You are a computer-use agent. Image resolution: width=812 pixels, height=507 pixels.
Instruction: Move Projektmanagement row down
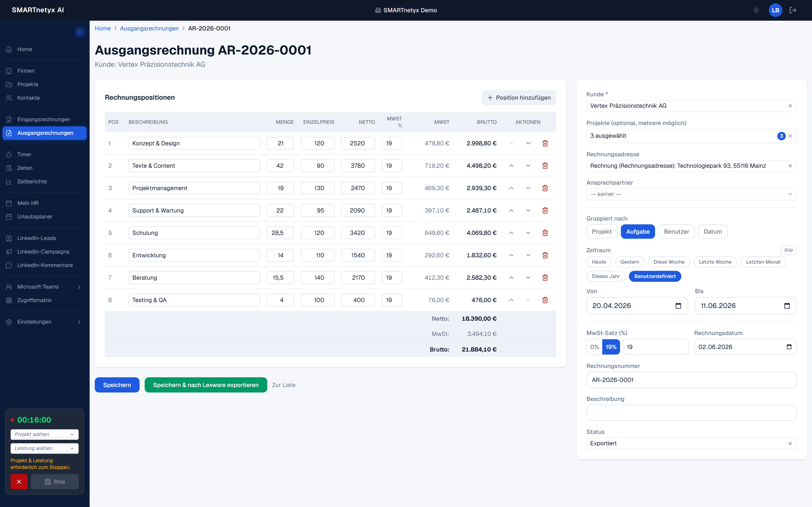[528, 188]
